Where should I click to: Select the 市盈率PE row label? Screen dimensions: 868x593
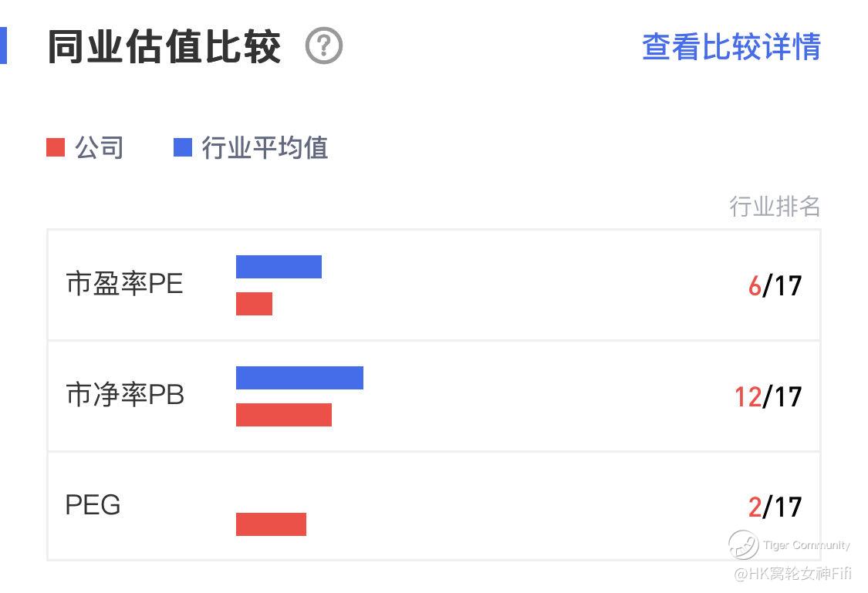click(x=124, y=284)
